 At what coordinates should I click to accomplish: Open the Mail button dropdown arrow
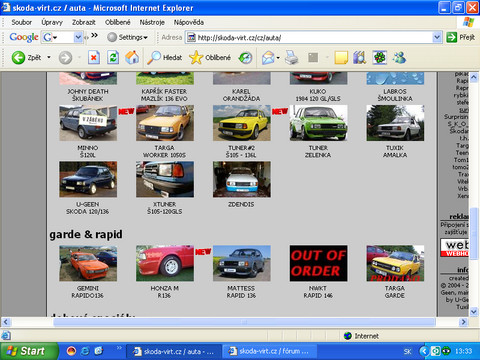[278, 58]
